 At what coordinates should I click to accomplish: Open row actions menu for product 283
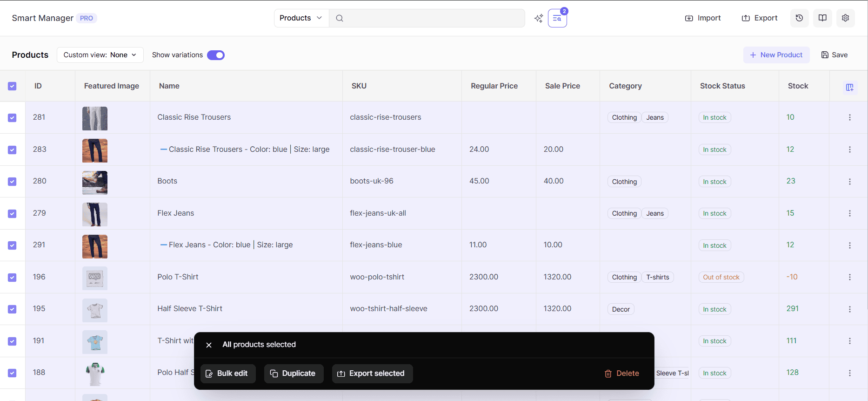point(849,150)
